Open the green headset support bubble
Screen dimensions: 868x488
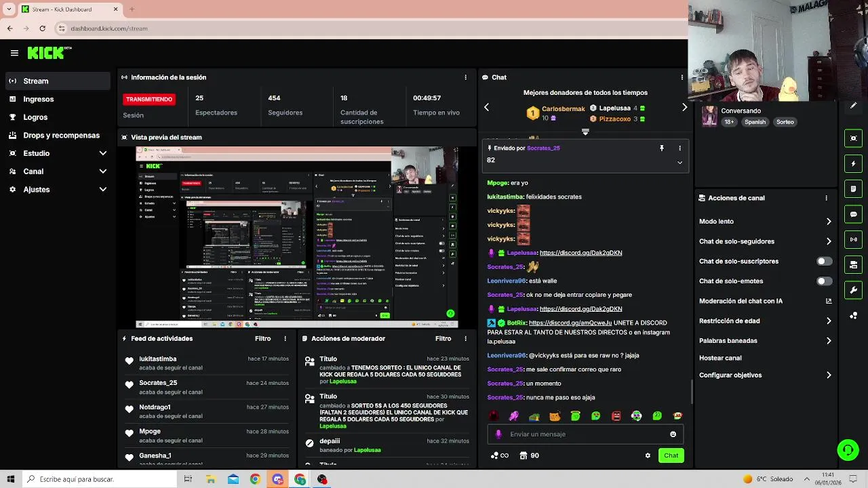[x=847, y=449]
